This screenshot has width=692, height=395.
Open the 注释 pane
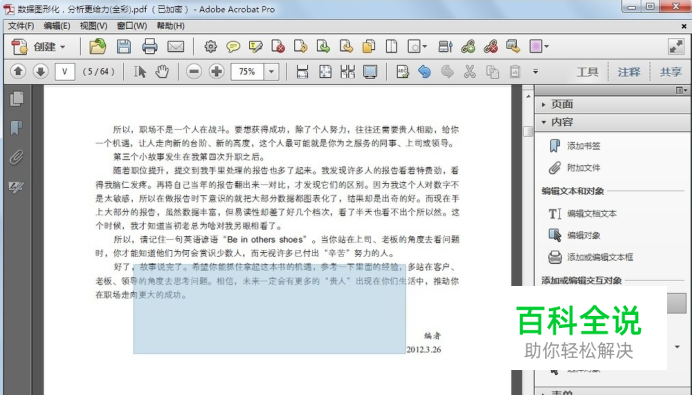coord(628,72)
